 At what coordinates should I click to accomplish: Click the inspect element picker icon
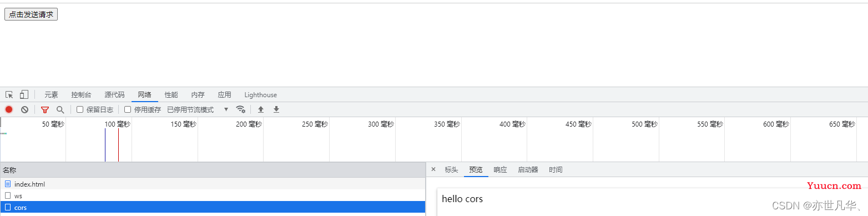click(9, 95)
